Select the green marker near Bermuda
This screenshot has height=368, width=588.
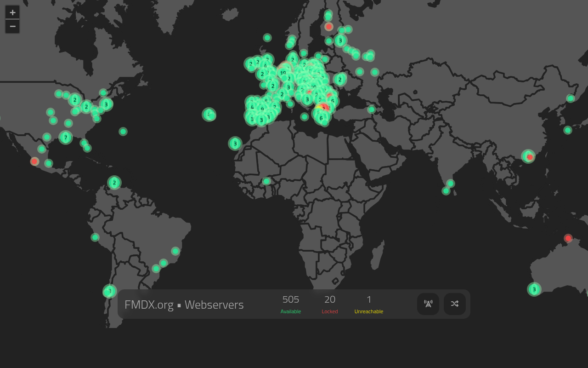(123, 132)
